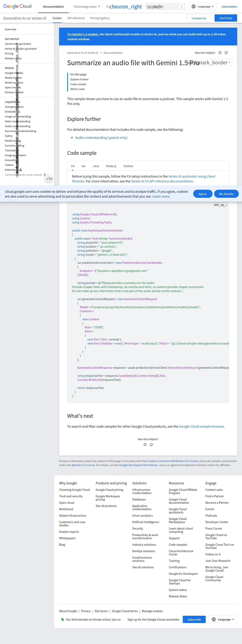Open 'Vertex AI quickstart using client libraries' link

coord(144,179)
